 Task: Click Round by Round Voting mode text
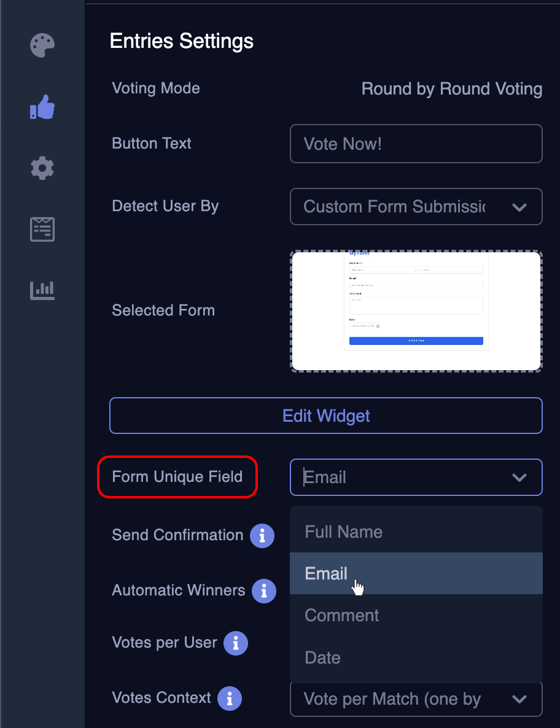[x=452, y=89]
